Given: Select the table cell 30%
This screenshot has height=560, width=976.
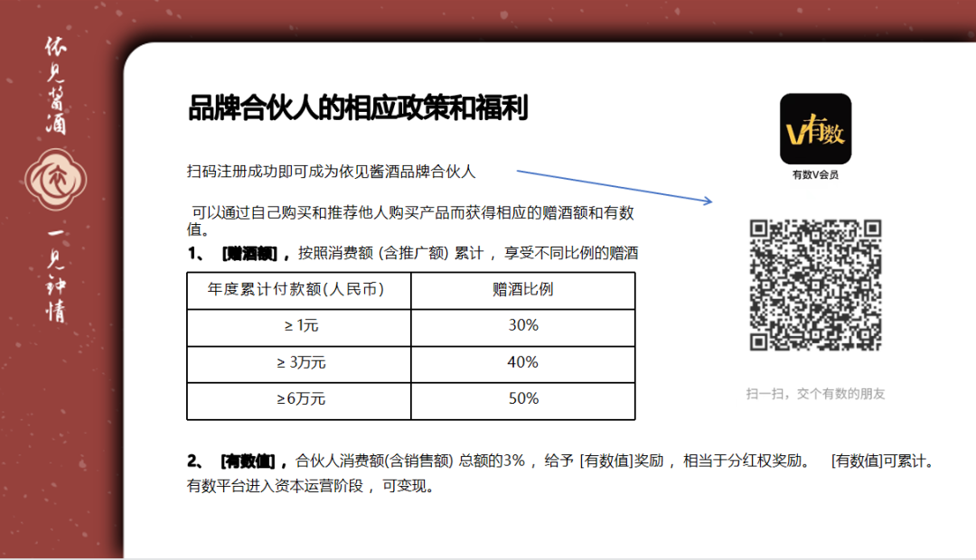Looking at the screenshot, I should pyautogui.click(x=523, y=327).
